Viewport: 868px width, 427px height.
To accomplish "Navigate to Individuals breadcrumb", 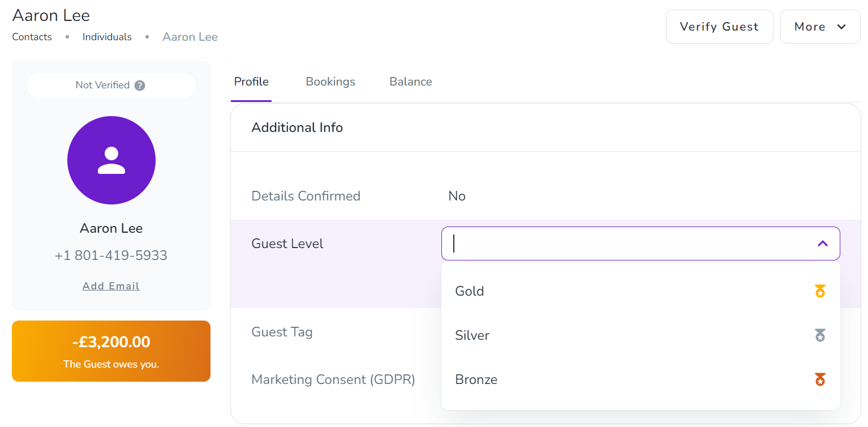I will 107,37.
